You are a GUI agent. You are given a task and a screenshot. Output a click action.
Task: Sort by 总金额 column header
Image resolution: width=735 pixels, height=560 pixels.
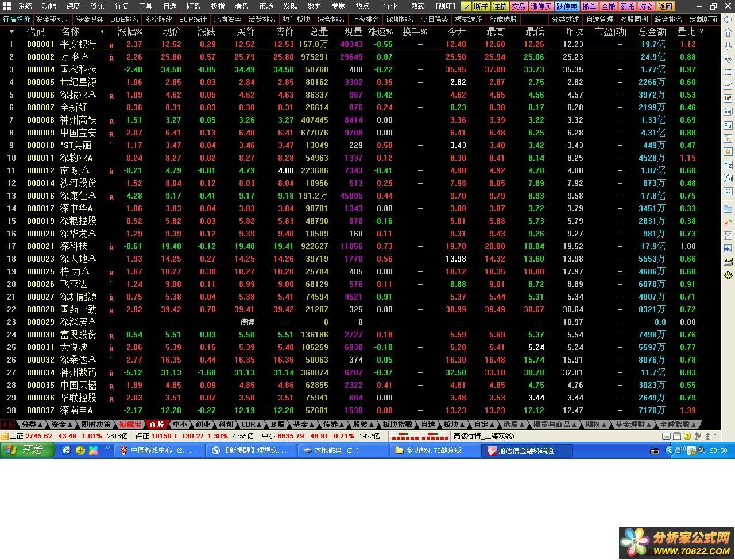(652, 32)
